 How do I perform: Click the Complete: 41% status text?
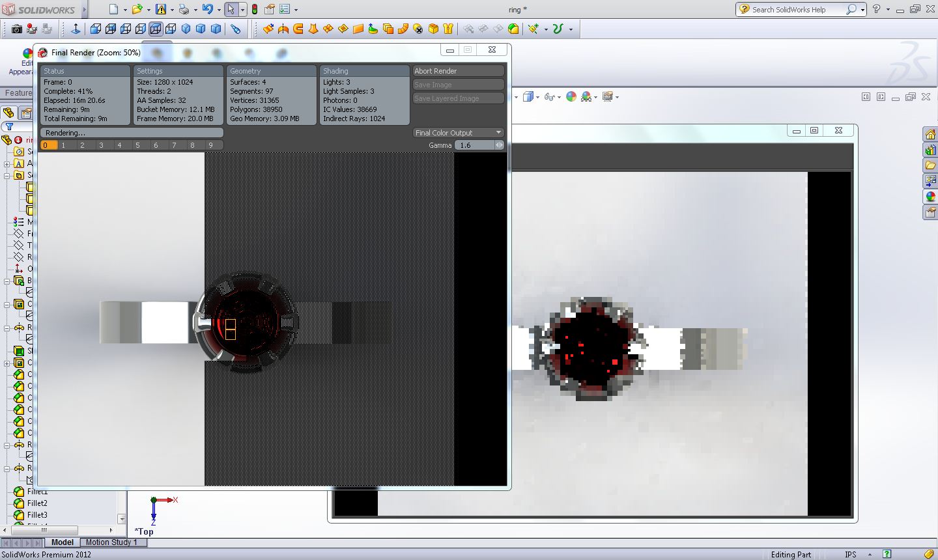[68, 91]
